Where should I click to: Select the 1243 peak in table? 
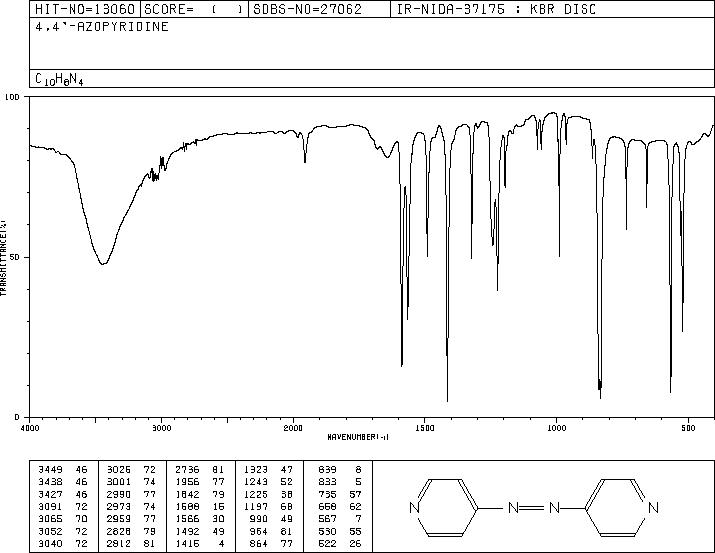[x=256, y=482]
